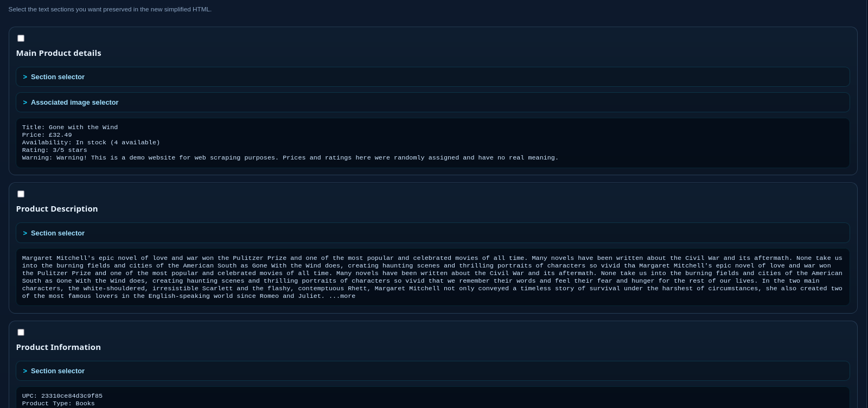868x408 pixels.
Task: Click the '...more' text ending the description
Action: click(x=342, y=296)
